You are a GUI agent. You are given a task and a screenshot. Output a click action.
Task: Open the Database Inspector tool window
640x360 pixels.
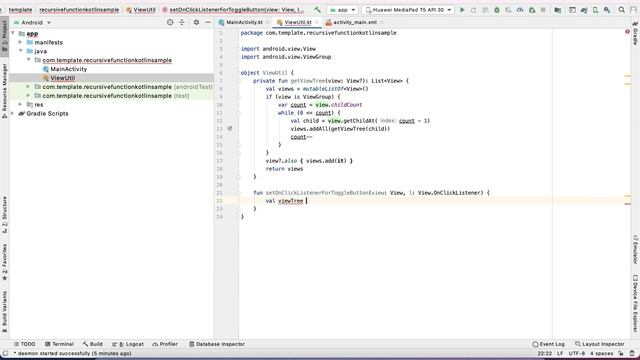point(217,344)
